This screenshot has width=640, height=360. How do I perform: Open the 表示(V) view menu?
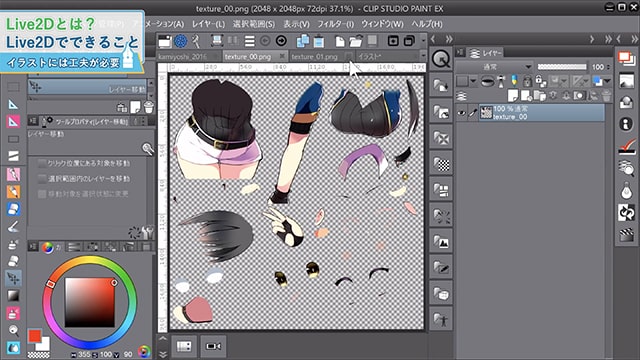pyautogui.click(x=296, y=24)
